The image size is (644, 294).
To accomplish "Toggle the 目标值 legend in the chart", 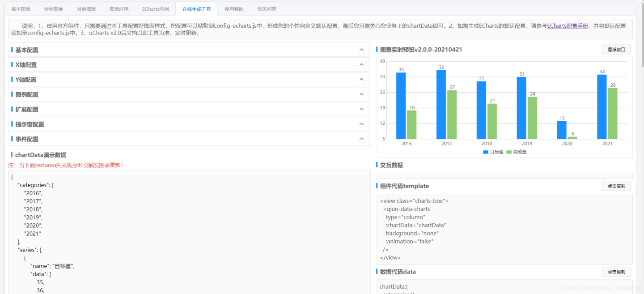I will [491, 152].
